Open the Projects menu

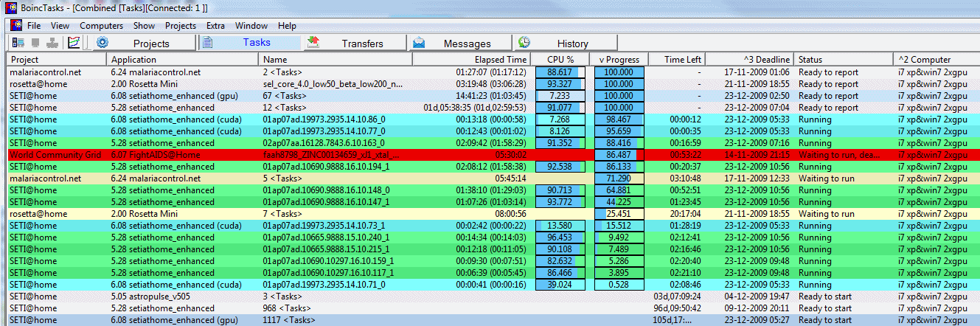tap(181, 26)
